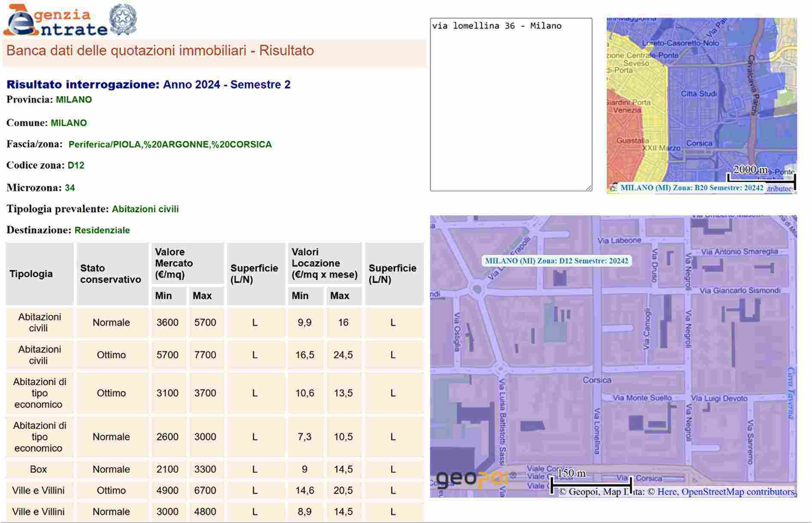Open the OpenStreetMap contributors link on large map
Image resolution: width=812 pixels, height=523 pixels.
(737, 492)
